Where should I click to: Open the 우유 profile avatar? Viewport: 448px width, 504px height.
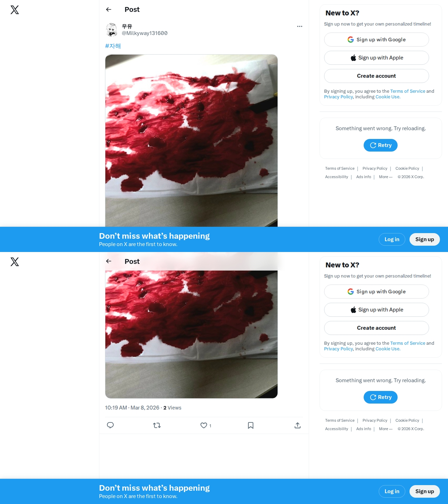click(x=112, y=30)
